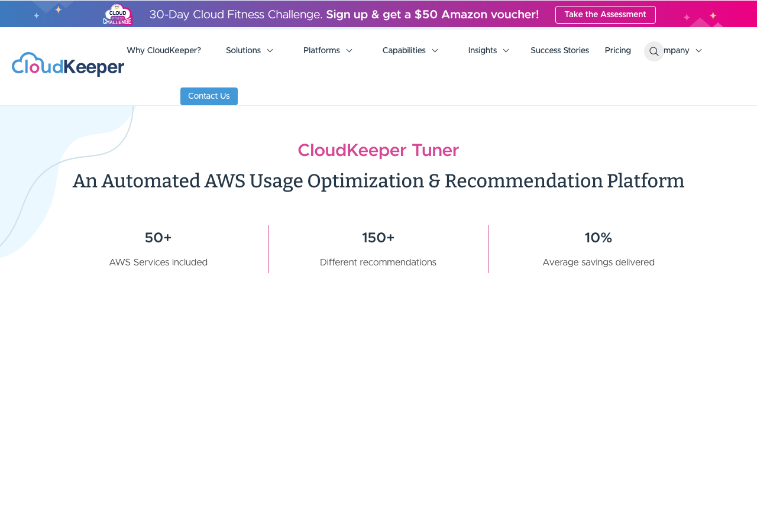Click the 10% statistic

[599, 238]
